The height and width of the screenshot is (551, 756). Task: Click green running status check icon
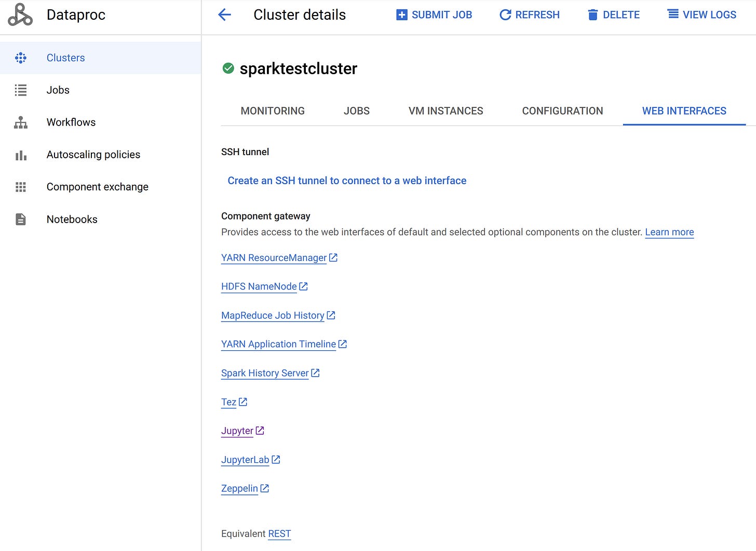click(x=228, y=68)
